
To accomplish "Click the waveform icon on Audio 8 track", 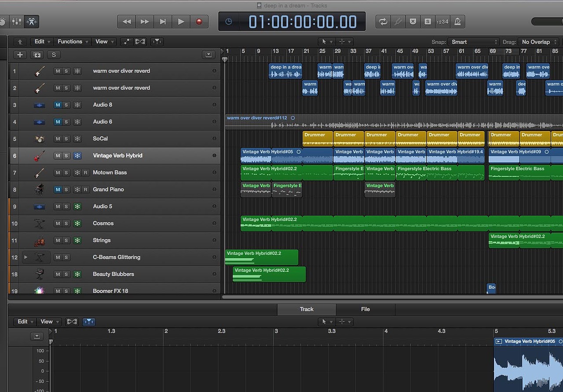I will (40, 105).
